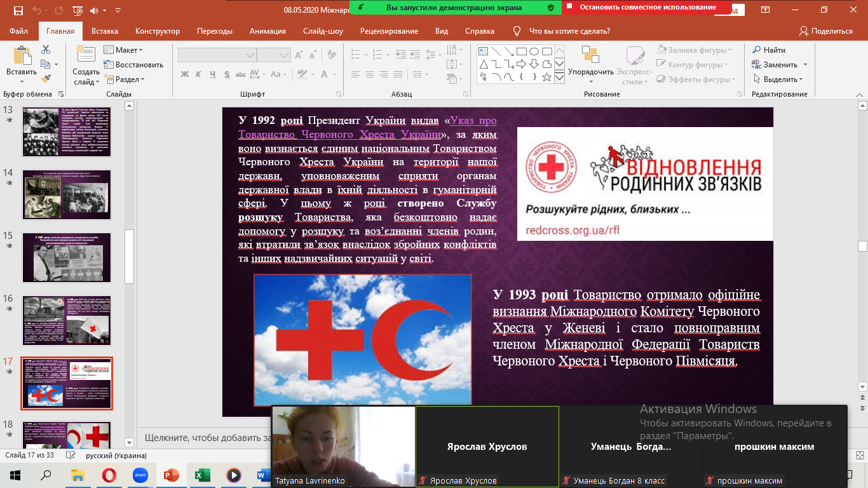Select the straight line shape
The height and width of the screenshot is (488, 868).
click(x=496, y=51)
